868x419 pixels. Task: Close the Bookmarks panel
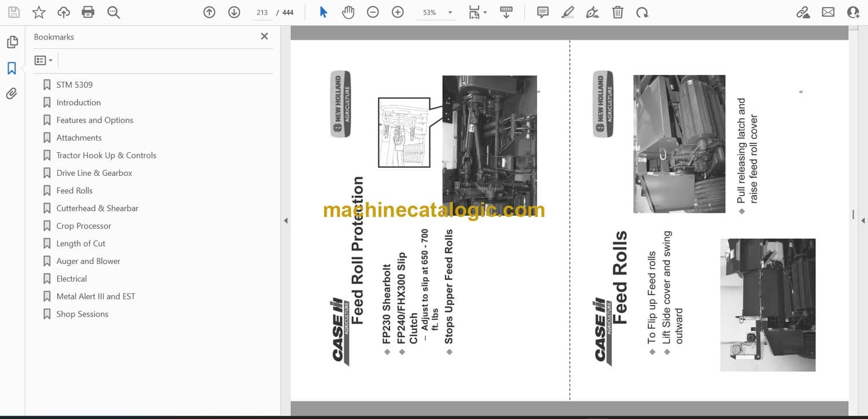click(x=264, y=36)
